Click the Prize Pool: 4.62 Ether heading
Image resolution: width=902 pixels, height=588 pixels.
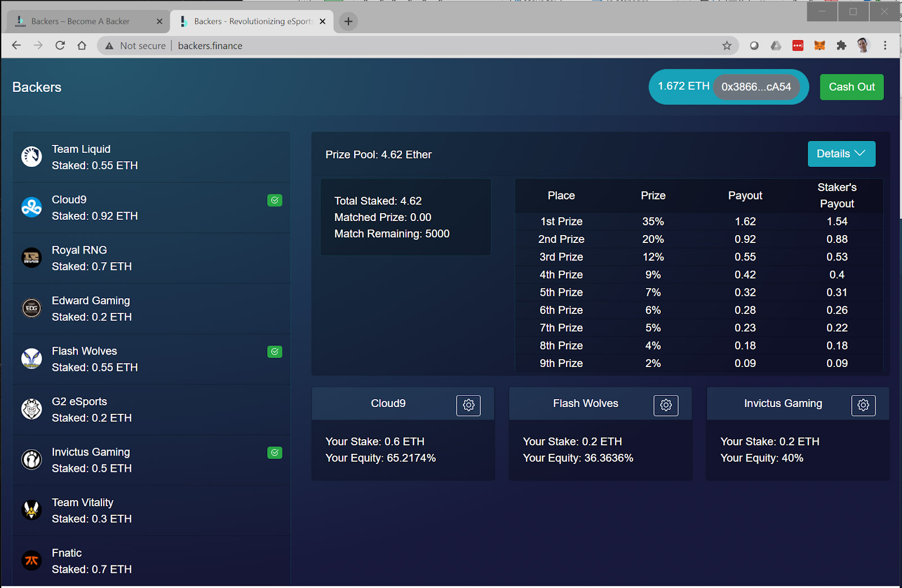click(378, 154)
